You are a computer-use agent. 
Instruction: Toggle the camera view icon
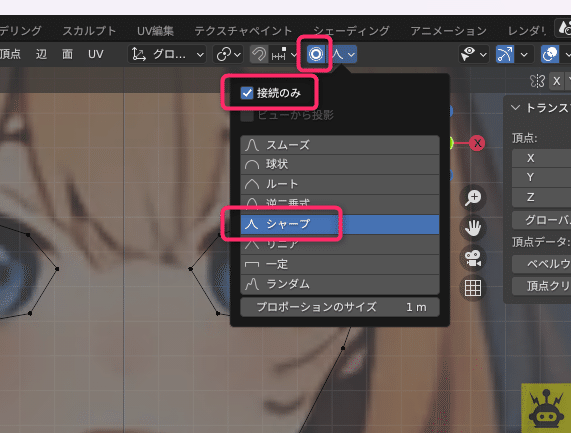(x=473, y=258)
